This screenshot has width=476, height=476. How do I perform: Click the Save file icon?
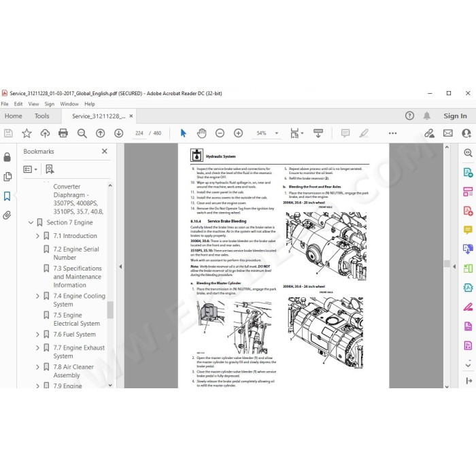point(8,133)
